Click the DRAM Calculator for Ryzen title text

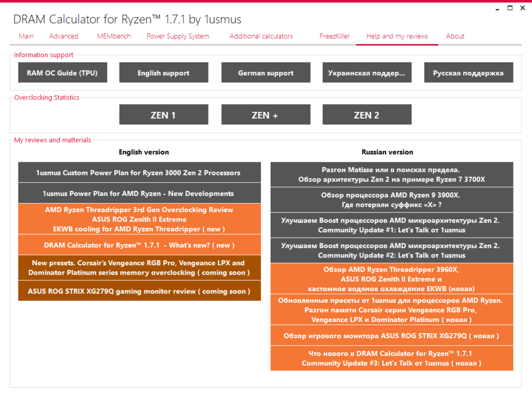point(127,20)
